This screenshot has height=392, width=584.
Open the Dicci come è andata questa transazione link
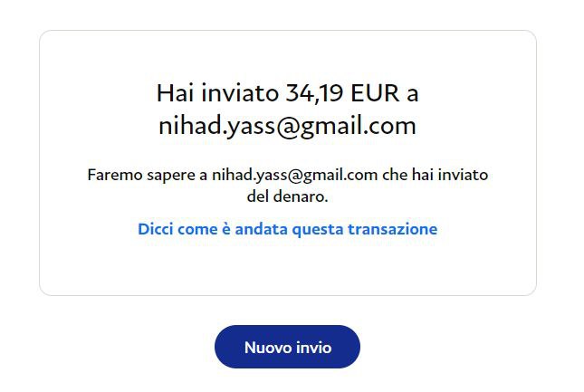point(288,228)
